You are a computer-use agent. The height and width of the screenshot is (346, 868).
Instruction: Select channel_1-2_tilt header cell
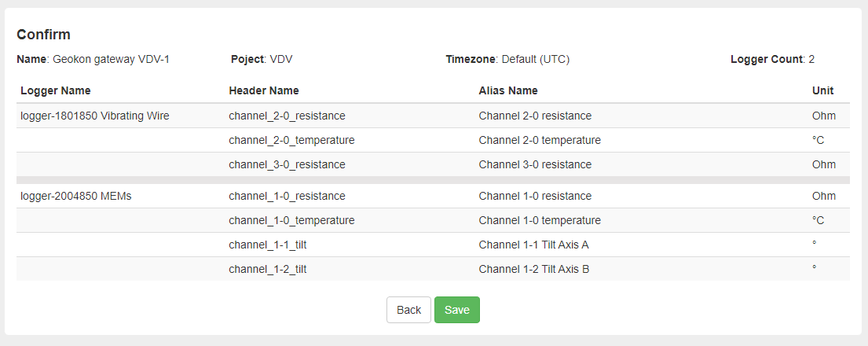coord(267,269)
